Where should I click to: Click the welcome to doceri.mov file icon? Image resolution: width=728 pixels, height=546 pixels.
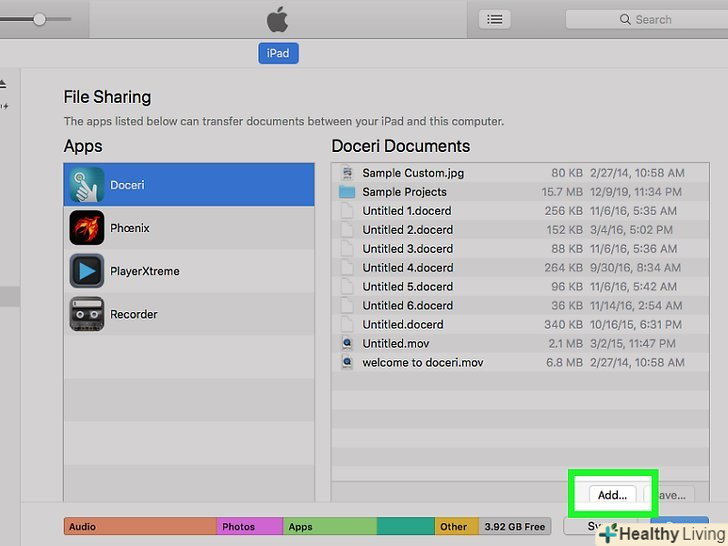[x=347, y=362]
